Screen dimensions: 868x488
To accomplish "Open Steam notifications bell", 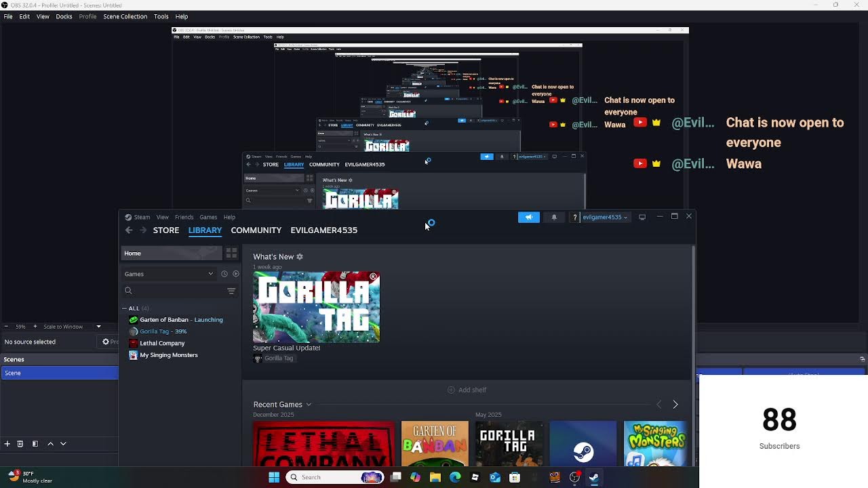I will 554,217.
